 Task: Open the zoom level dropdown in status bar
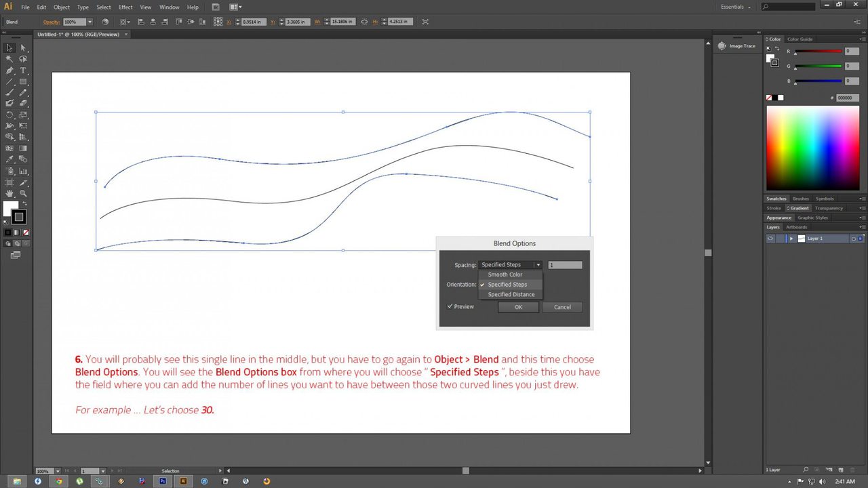point(57,470)
